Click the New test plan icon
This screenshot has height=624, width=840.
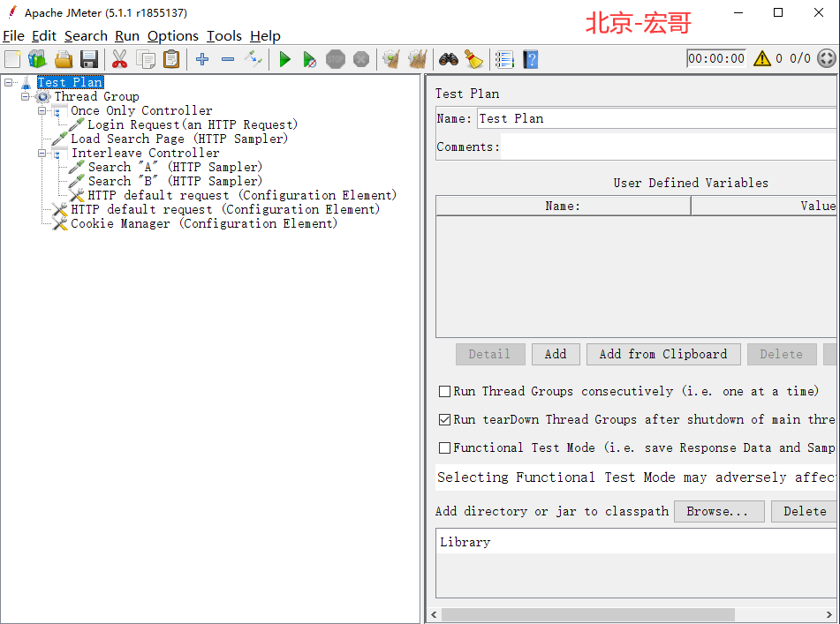(12, 59)
